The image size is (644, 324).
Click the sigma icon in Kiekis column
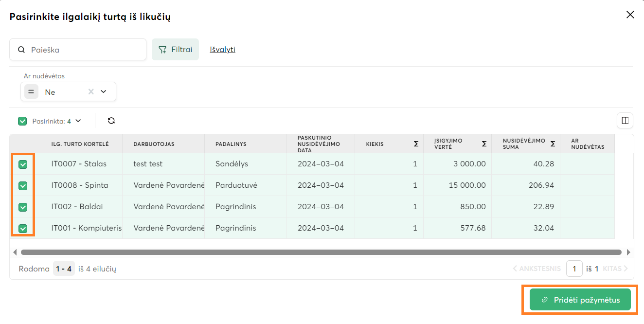point(416,144)
